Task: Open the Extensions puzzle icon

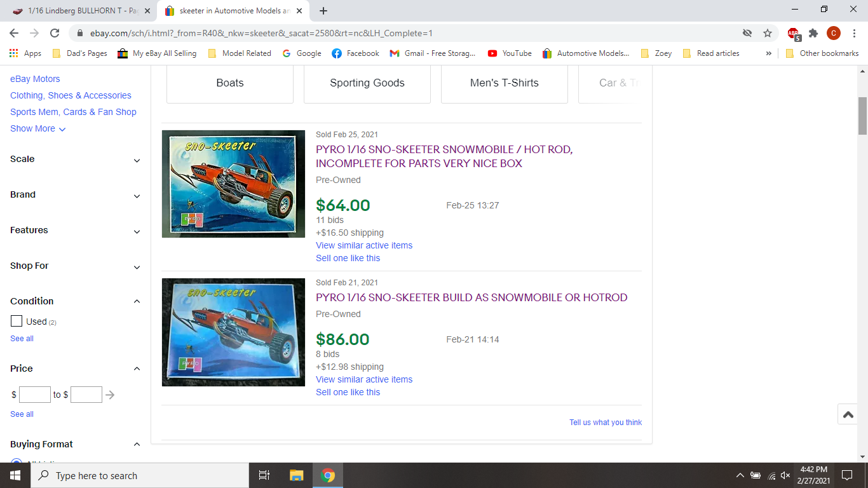Action: tap(813, 33)
